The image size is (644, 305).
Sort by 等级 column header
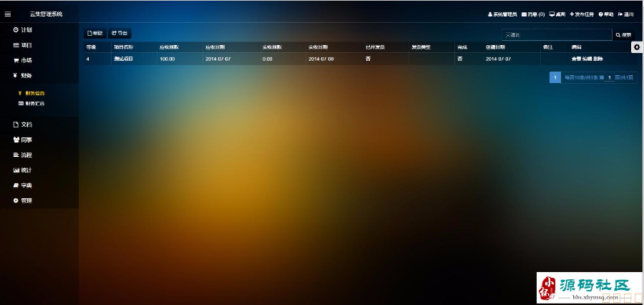click(91, 47)
